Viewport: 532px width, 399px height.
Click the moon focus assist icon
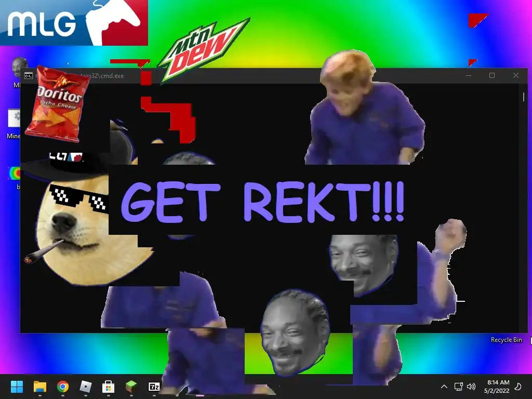[x=518, y=387]
